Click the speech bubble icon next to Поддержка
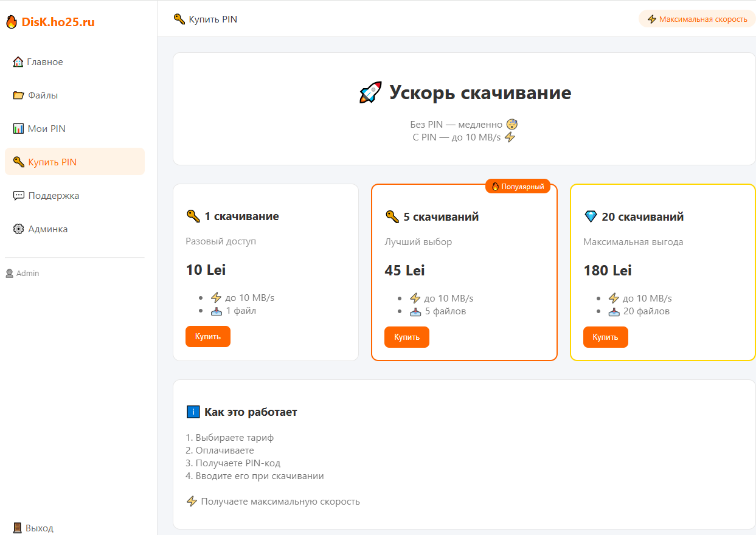 coord(18,196)
